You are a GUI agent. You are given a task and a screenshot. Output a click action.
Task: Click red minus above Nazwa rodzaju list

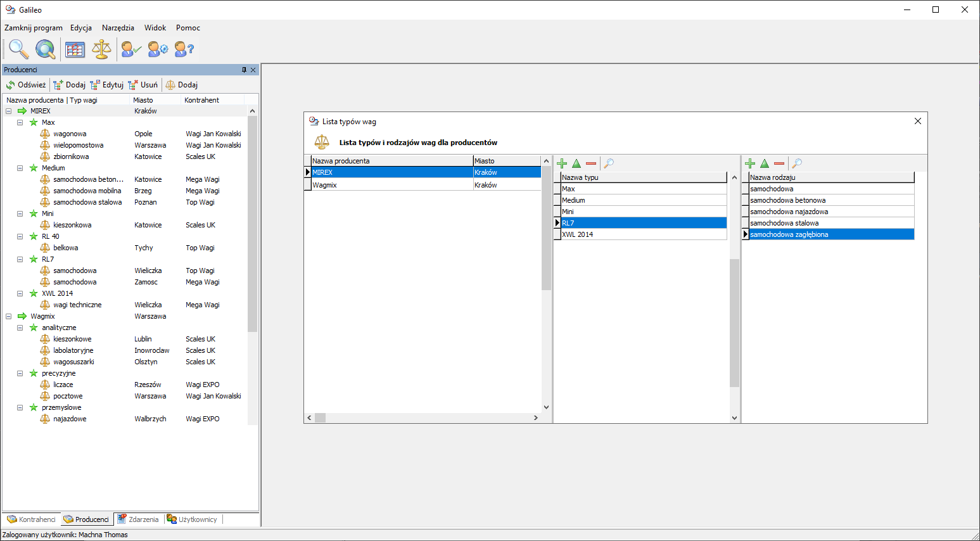(x=779, y=163)
